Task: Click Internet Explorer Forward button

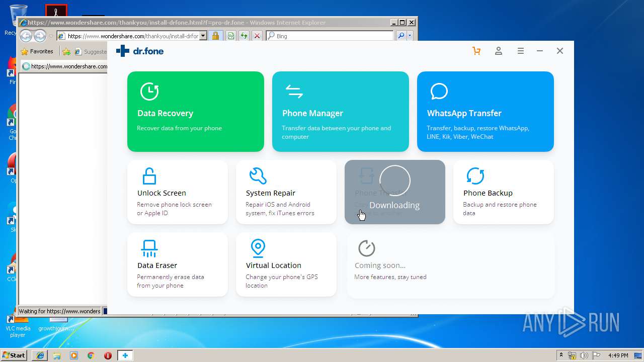Action: pyautogui.click(x=40, y=36)
